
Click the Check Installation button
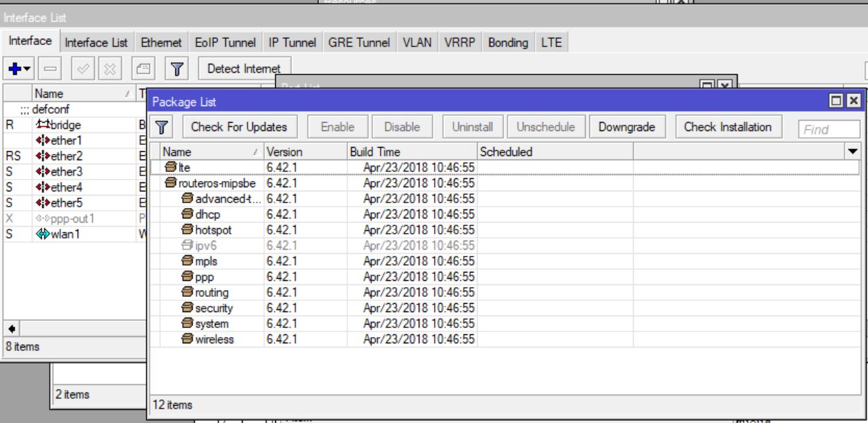pos(728,127)
